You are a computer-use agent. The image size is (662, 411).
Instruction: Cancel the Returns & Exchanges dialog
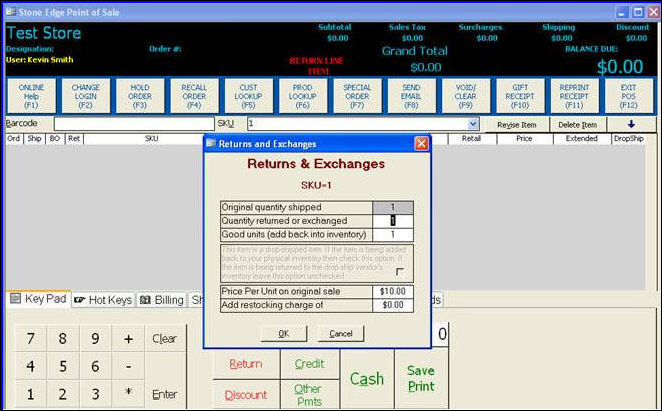[x=341, y=334]
